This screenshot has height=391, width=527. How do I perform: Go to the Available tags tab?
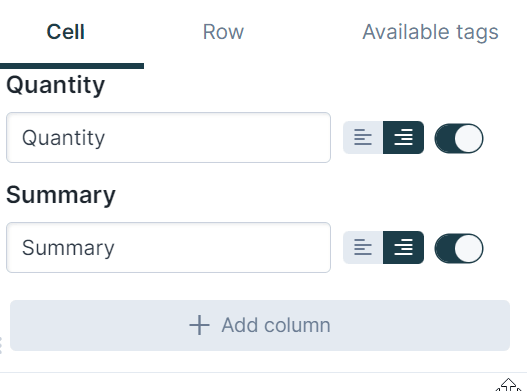pyautogui.click(x=430, y=33)
